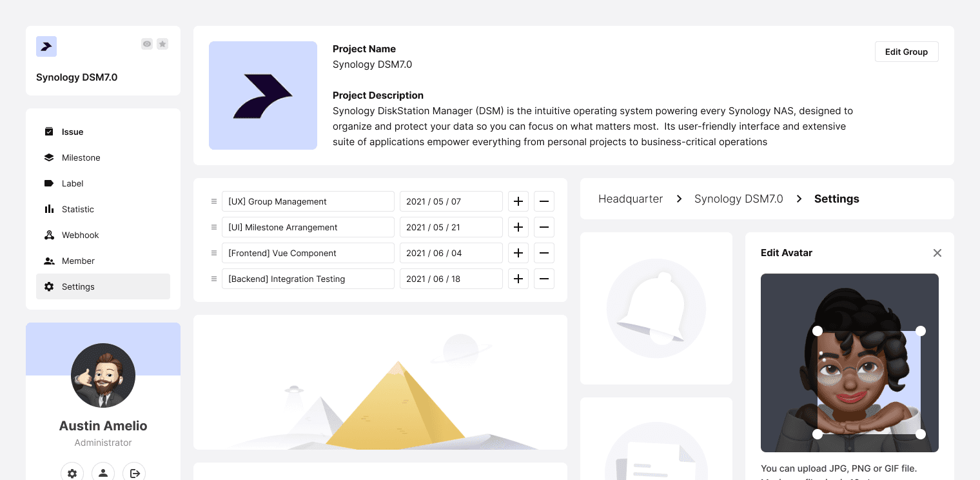Viewport: 980px width, 480px height.
Task: Click the chevron after Headquarter breadcrumb
Action: tap(679, 199)
